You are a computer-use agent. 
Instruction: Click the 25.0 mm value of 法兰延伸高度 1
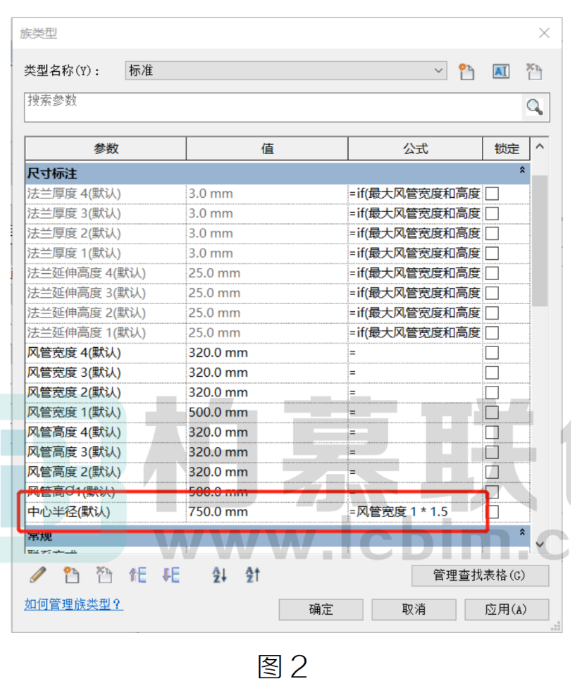(214, 333)
